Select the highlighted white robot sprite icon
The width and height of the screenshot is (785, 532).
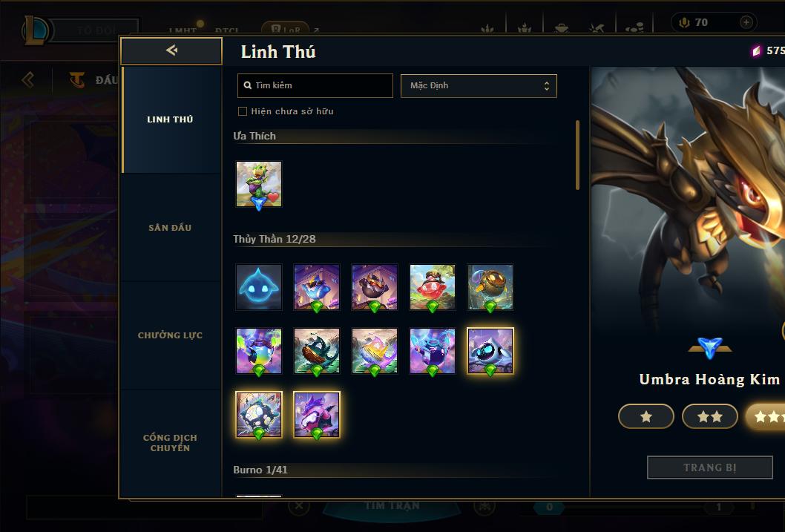pos(490,351)
